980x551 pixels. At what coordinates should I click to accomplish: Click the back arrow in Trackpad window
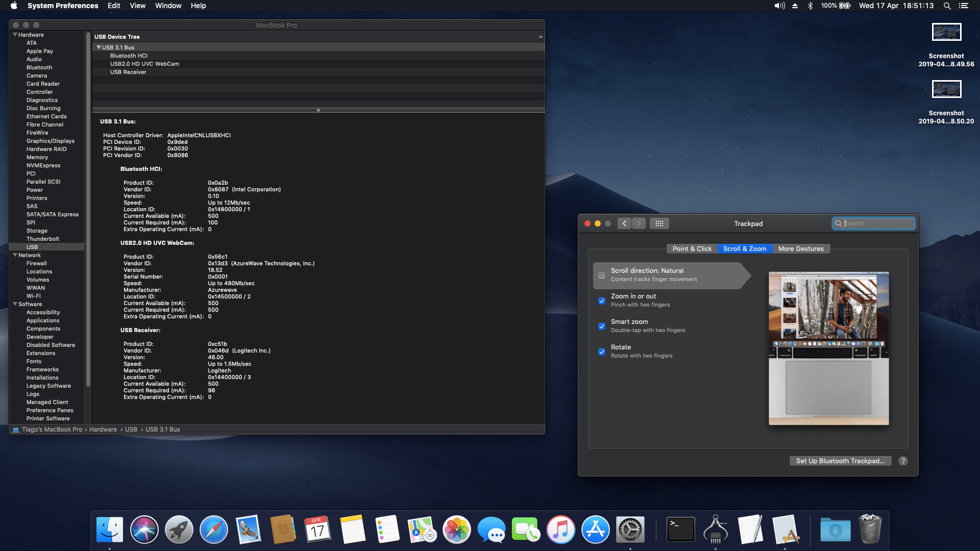(x=624, y=223)
